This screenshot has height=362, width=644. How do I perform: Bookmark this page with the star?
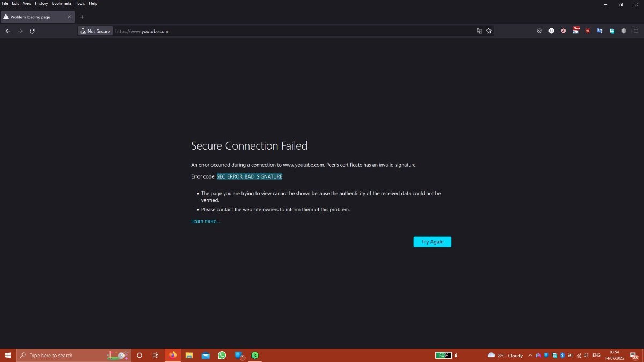[x=488, y=31]
